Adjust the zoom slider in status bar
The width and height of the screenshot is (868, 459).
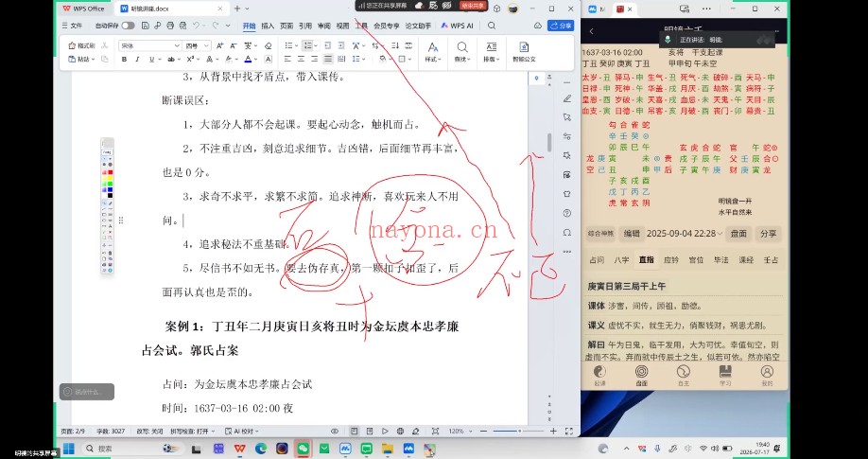(x=519, y=432)
